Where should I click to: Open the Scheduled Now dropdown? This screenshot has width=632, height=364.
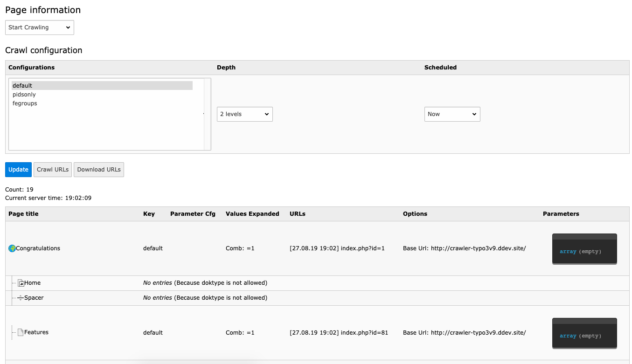pos(452,114)
